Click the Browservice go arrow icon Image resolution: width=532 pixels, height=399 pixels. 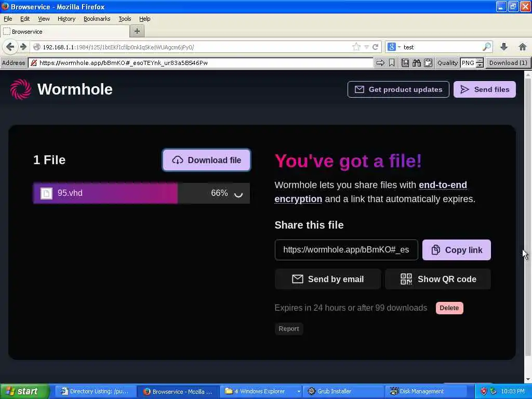(x=380, y=63)
